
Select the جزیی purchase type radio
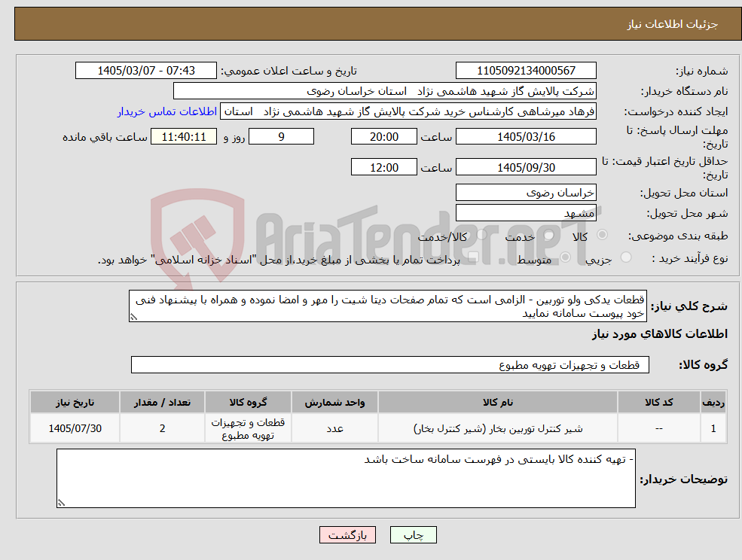coord(626,257)
